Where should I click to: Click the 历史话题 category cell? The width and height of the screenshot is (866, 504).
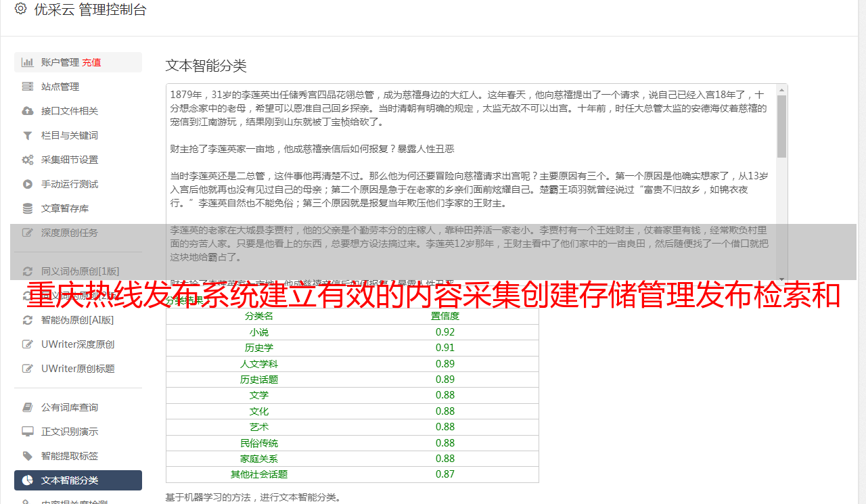tap(259, 380)
